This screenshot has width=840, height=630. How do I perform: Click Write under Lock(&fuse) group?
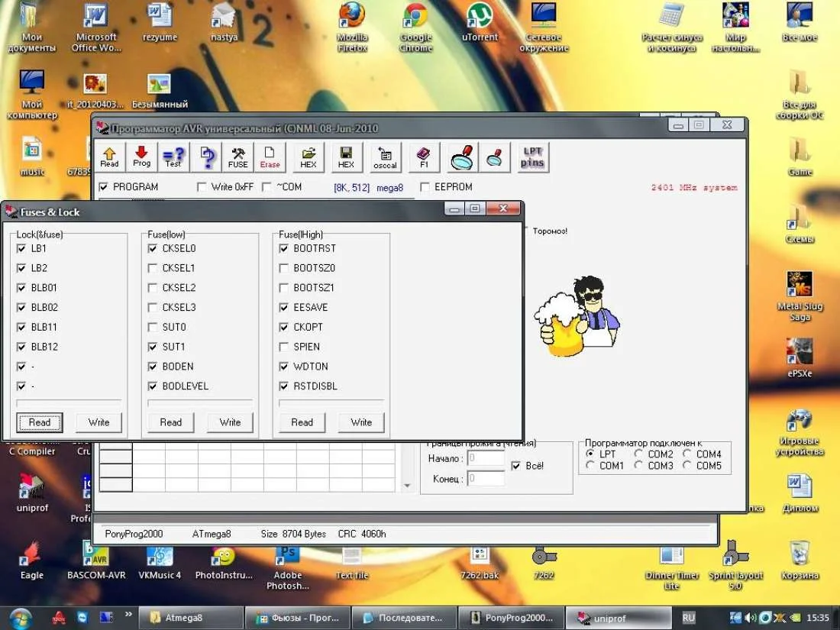click(99, 422)
